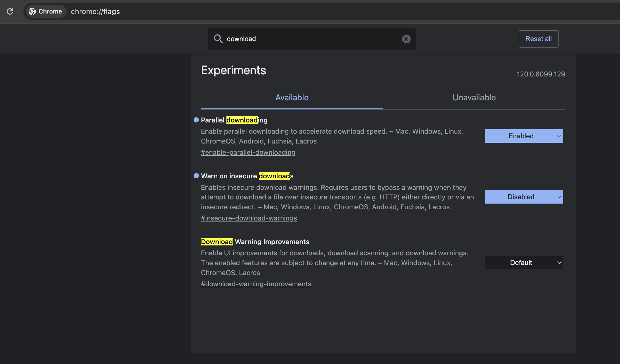Clear the flags search field
620x364 pixels.
click(406, 39)
